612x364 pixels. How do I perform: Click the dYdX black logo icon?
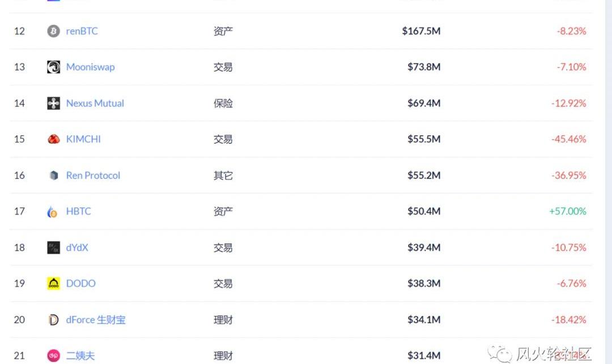tap(53, 247)
